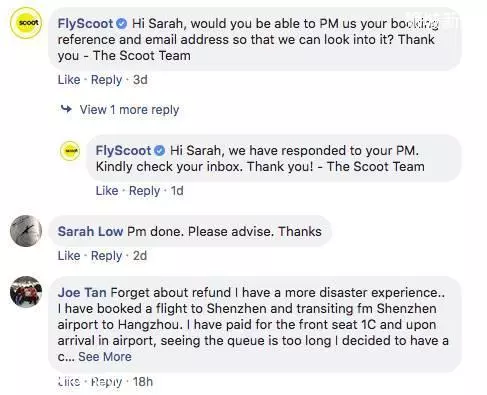Open Joe Tan's profile picture
Viewport: 487px width, 395px height.
(26, 292)
